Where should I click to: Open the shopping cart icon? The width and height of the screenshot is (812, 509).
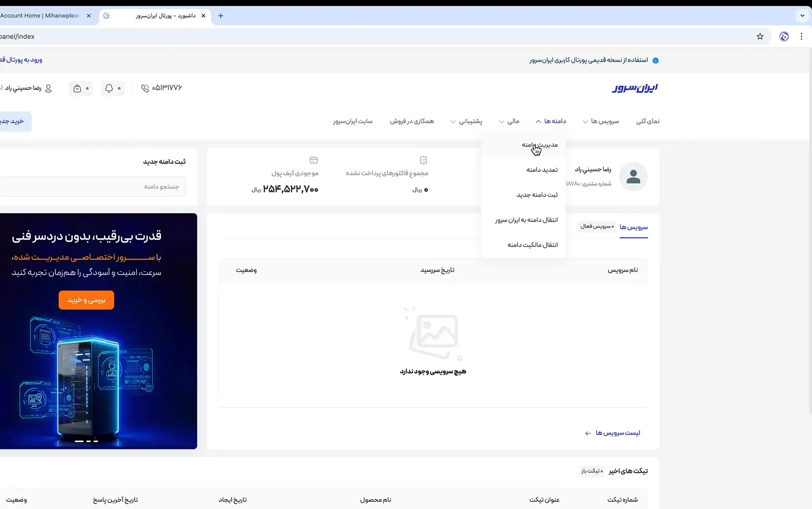77,88
